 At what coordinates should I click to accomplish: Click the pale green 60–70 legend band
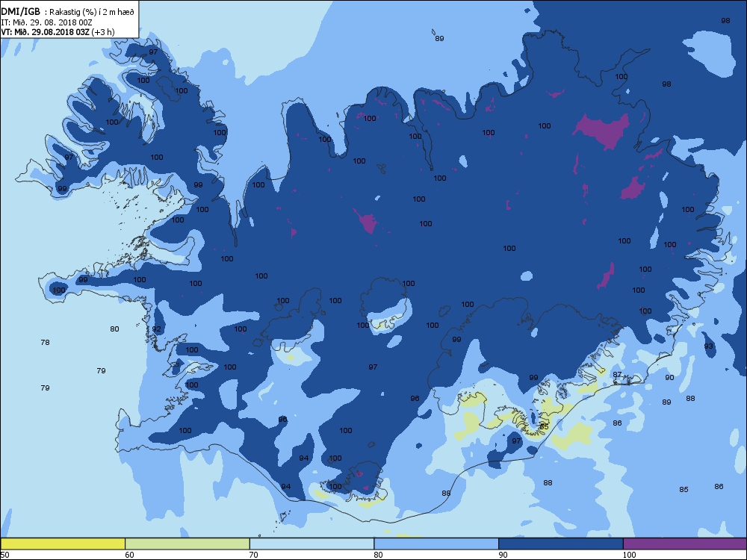tap(187, 544)
